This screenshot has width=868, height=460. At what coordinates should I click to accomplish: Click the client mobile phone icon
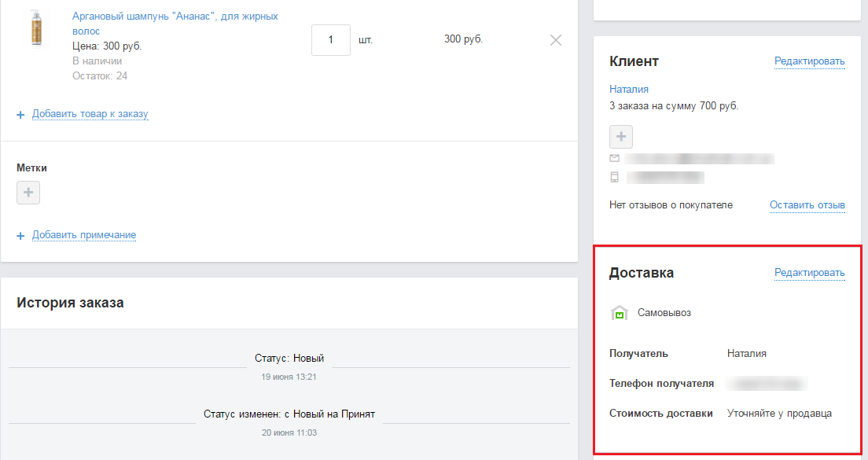coord(615,177)
